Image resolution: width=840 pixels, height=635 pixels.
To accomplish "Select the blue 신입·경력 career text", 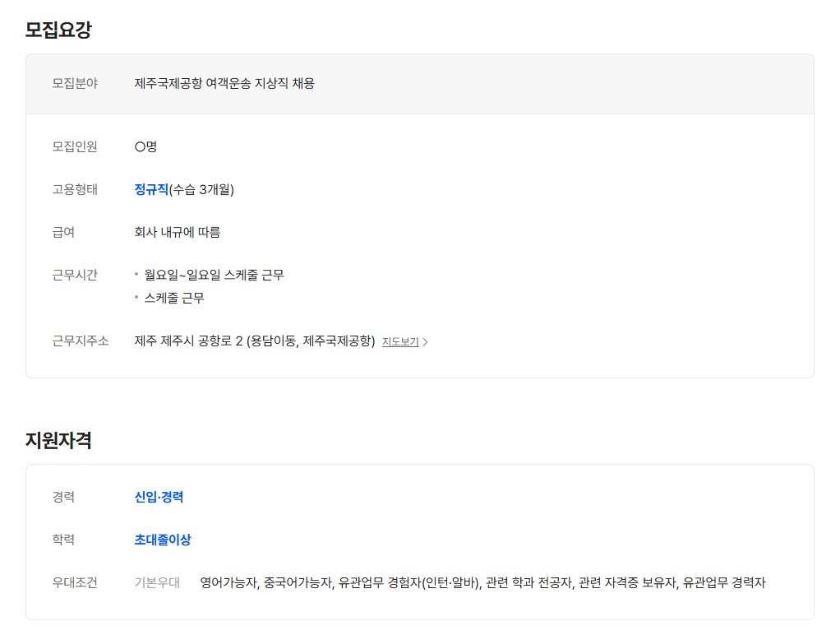I will point(159,497).
